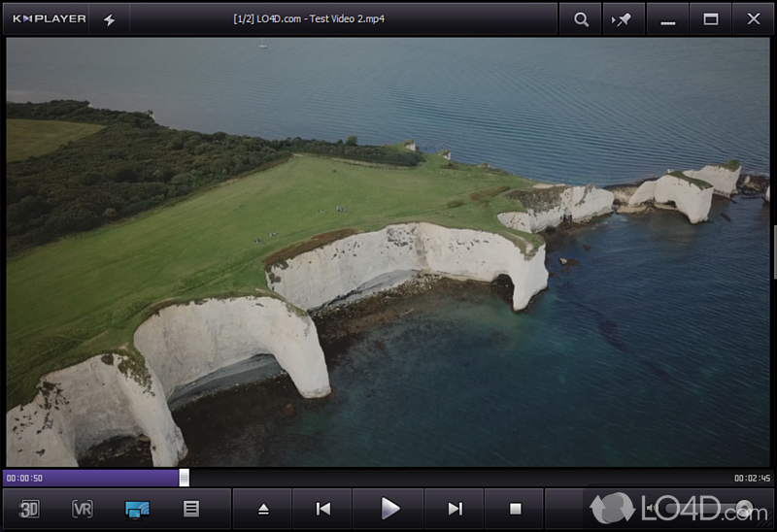Maximize the KMPlayer window

[711, 19]
